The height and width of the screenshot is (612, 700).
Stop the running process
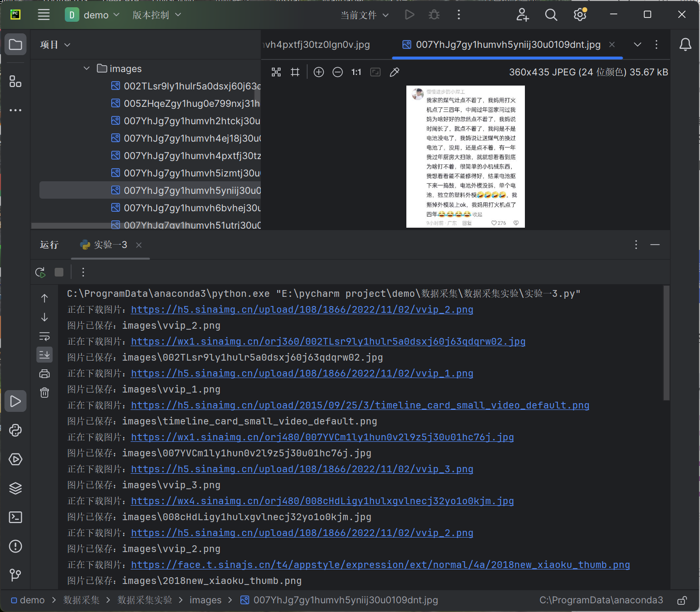[x=59, y=272]
